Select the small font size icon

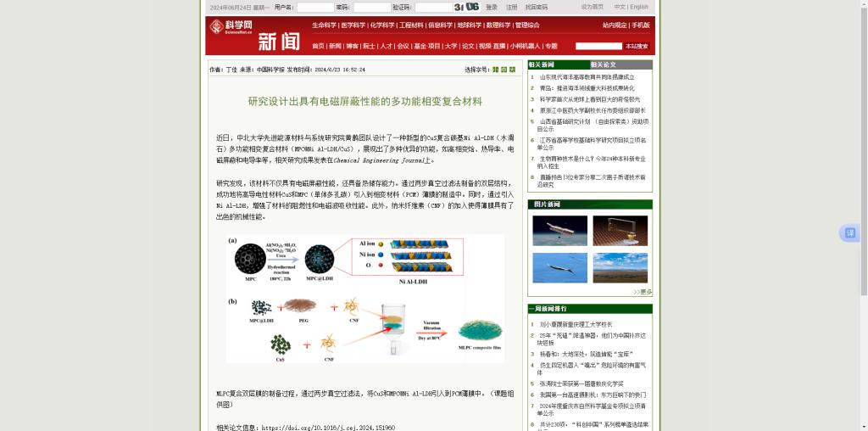click(x=495, y=70)
